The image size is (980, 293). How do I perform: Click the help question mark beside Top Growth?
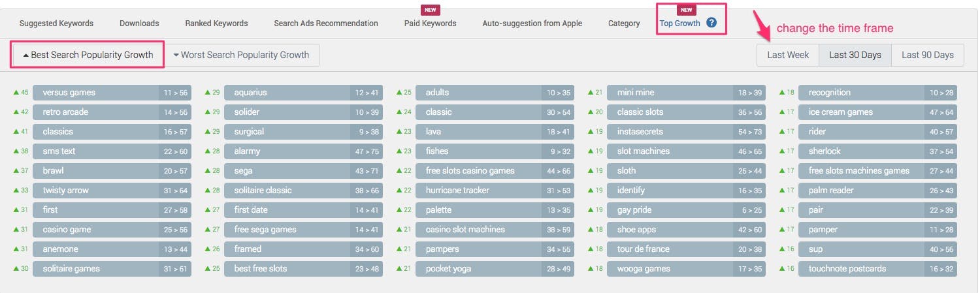pos(711,23)
